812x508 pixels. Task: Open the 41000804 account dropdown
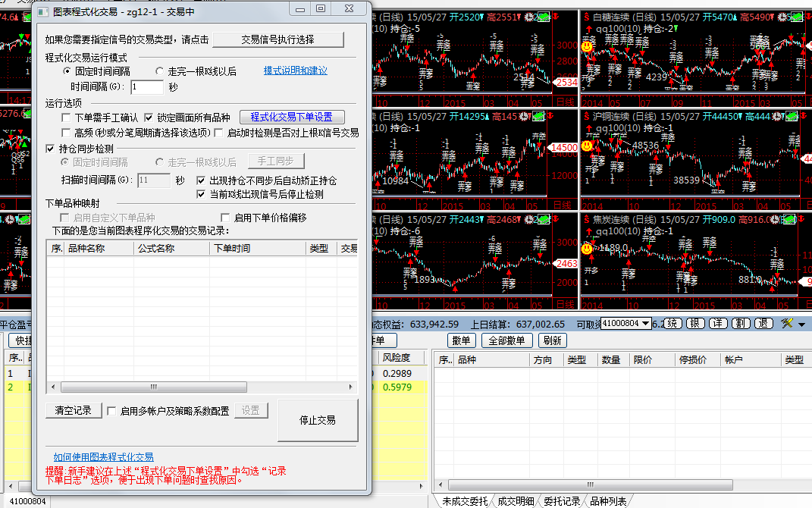(625, 323)
